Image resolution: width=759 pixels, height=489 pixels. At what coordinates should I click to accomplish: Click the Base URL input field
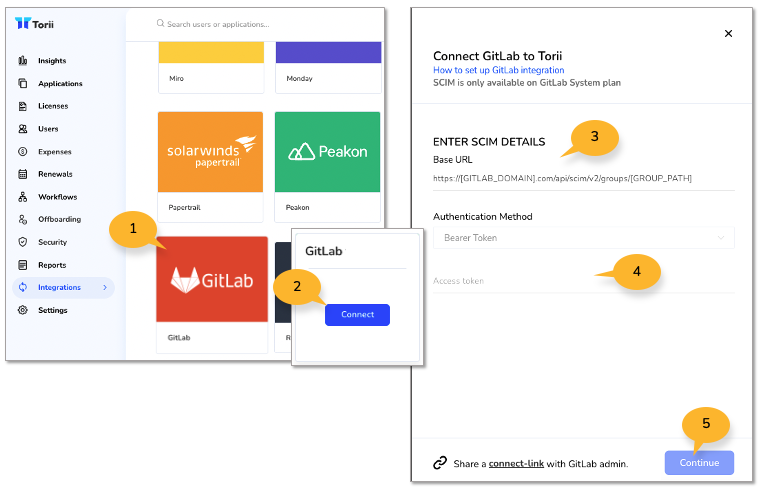[x=583, y=179]
